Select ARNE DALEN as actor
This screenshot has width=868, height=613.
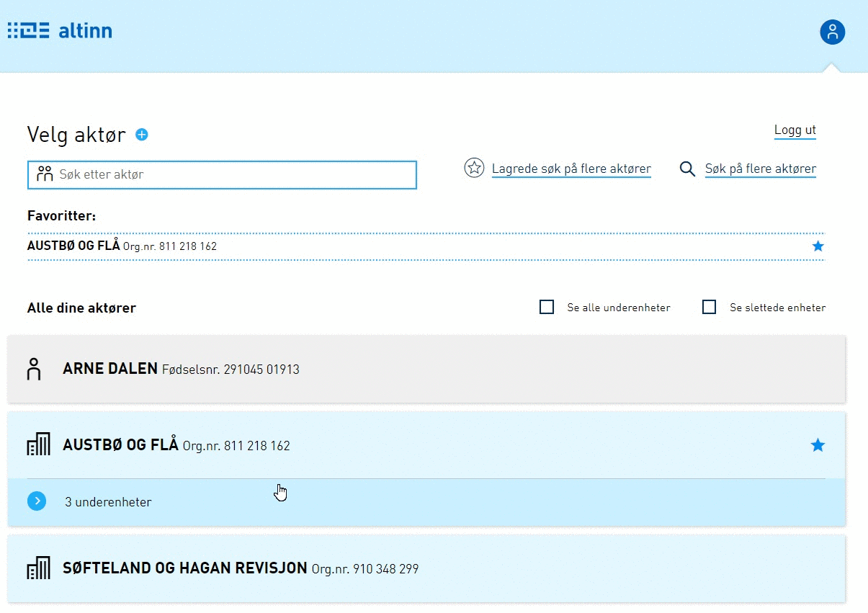click(x=109, y=369)
